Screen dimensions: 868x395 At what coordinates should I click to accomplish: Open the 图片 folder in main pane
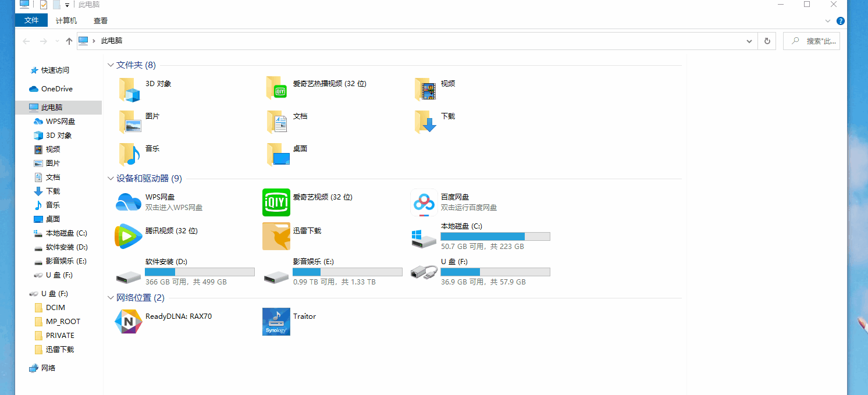click(x=130, y=122)
